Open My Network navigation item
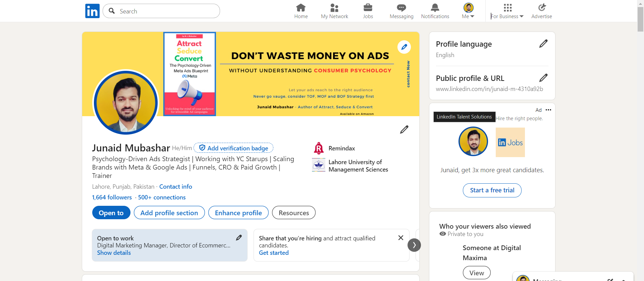Screen dimensions: 644x281 tap(334, 11)
